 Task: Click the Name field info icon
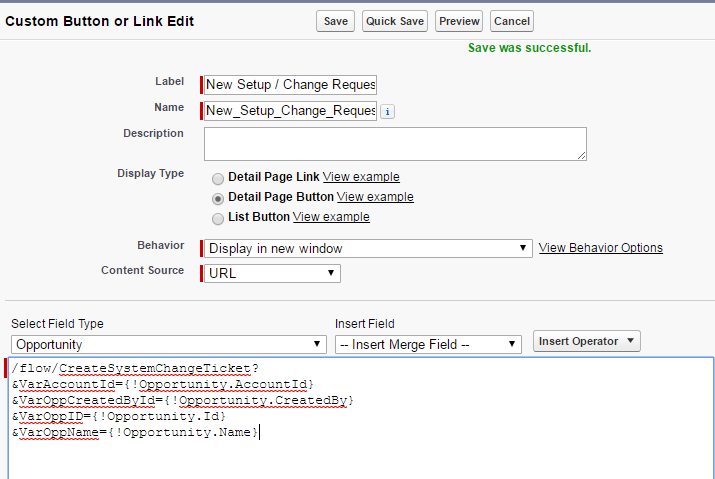click(387, 111)
